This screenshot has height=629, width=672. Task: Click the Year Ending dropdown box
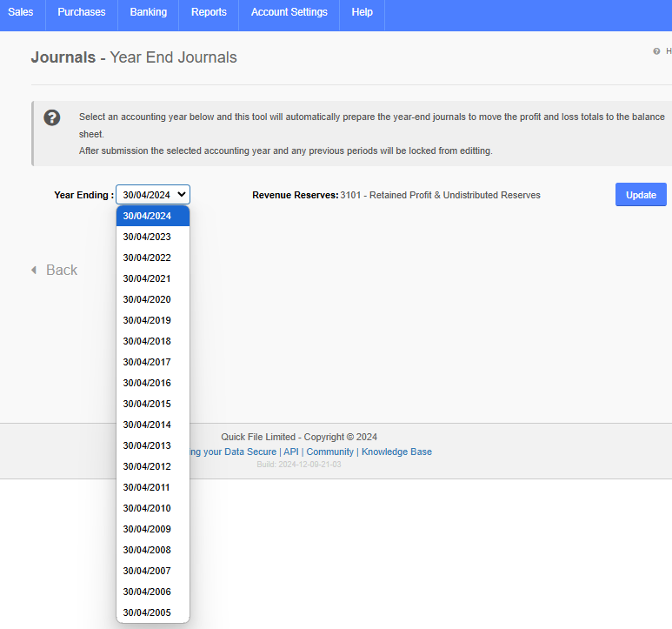pos(153,195)
